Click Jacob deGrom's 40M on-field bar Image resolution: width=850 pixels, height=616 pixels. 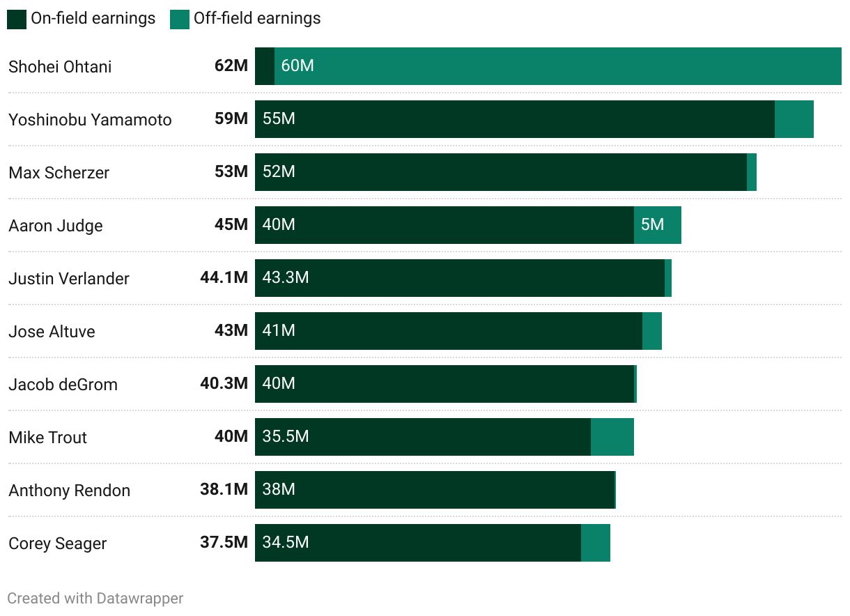click(x=445, y=384)
